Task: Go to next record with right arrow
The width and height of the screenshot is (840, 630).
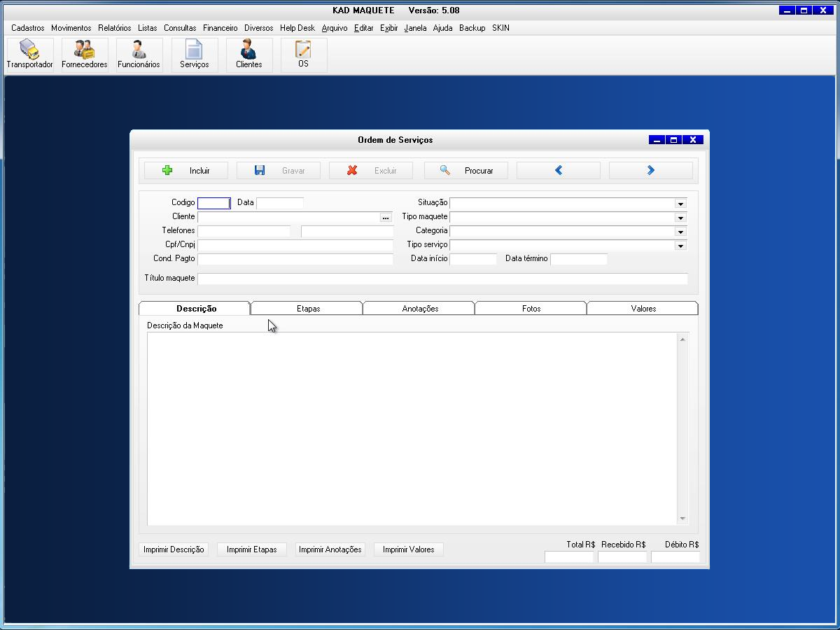Action: pos(651,170)
